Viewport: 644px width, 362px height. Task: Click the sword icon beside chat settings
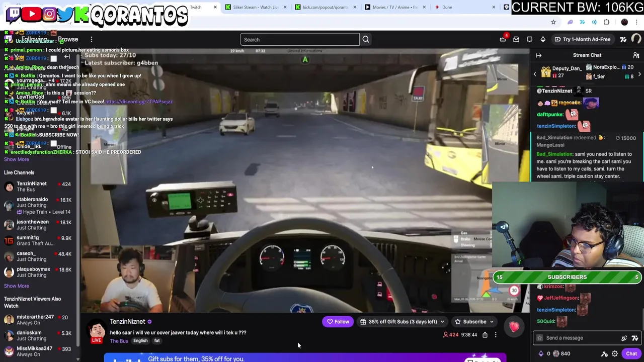pyautogui.click(x=604, y=353)
